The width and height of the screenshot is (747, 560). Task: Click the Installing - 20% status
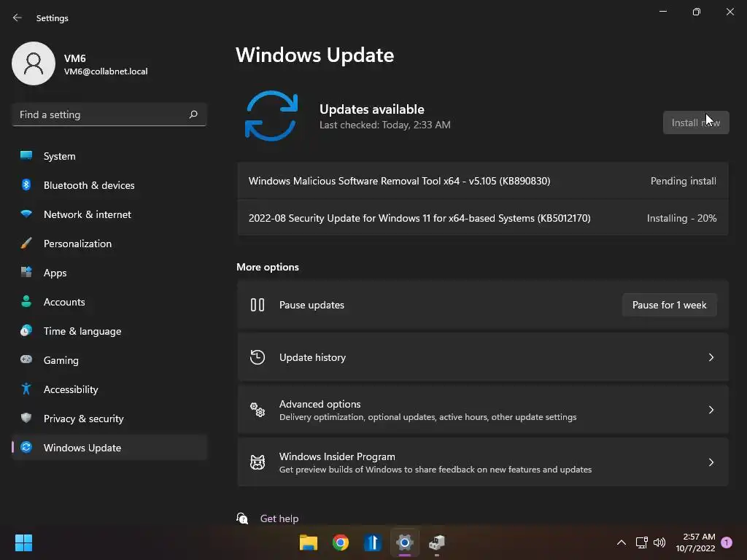pyautogui.click(x=681, y=218)
